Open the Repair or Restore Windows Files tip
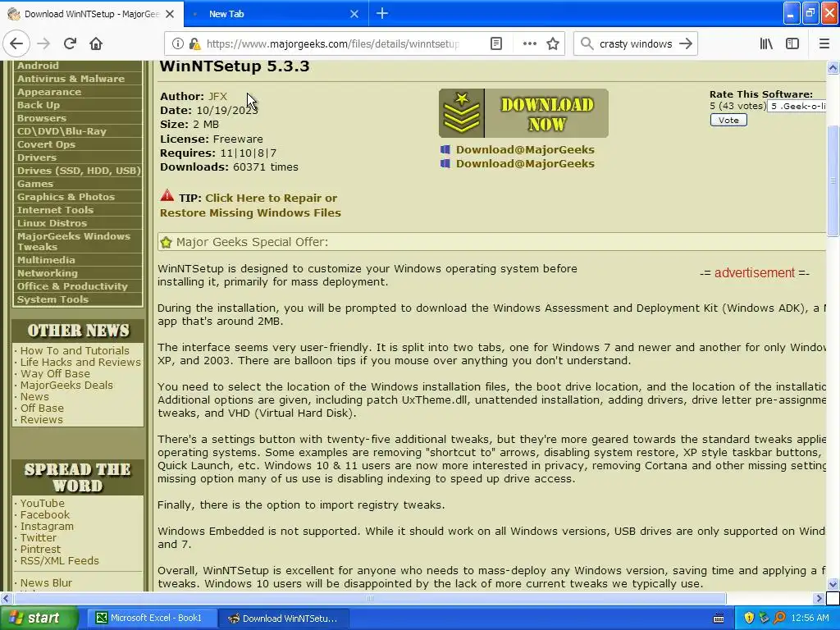The width and height of the screenshot is (840, 630). click(250, 205)
